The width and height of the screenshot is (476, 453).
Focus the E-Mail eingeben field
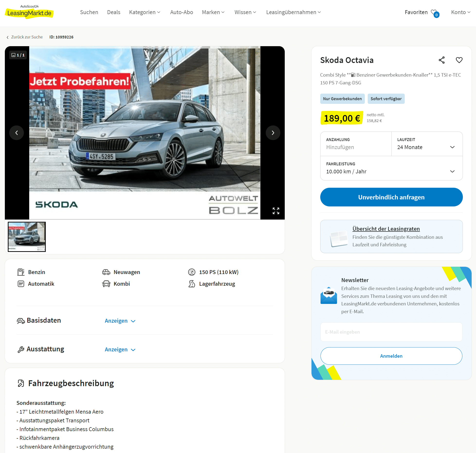(x=391, y=332)
